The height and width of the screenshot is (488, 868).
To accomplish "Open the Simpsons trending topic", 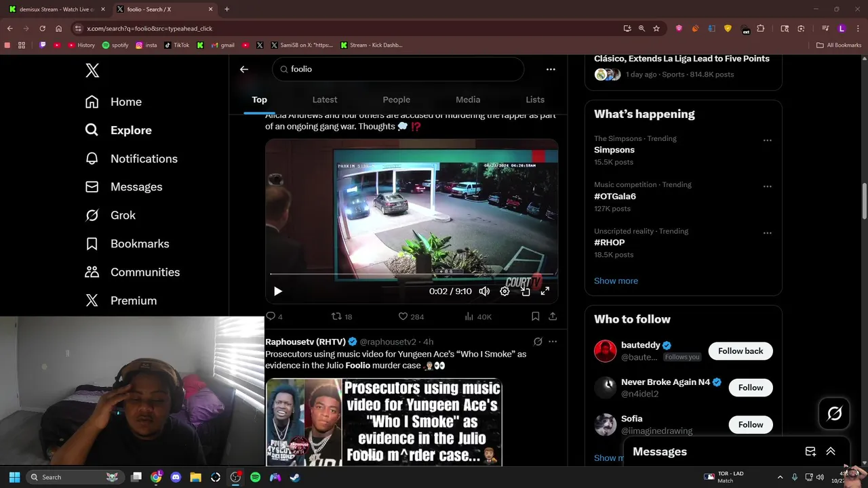I will pos(614,150).
